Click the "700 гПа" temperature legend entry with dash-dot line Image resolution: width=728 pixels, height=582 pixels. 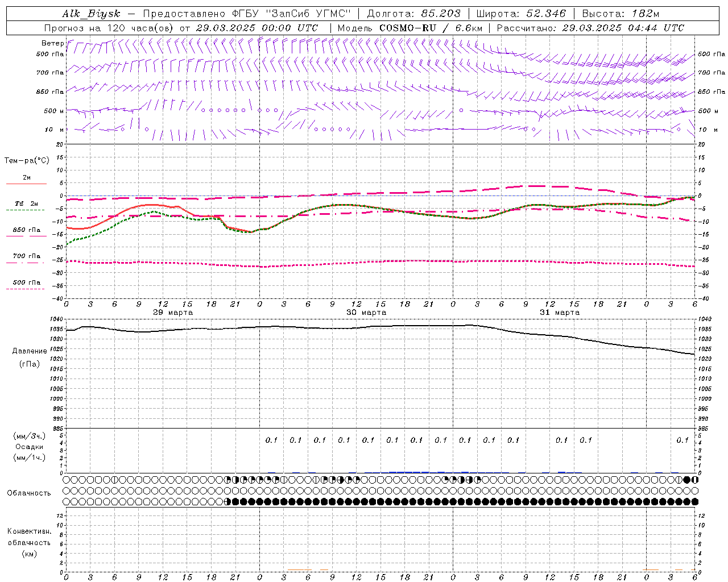tap(27, 256)
